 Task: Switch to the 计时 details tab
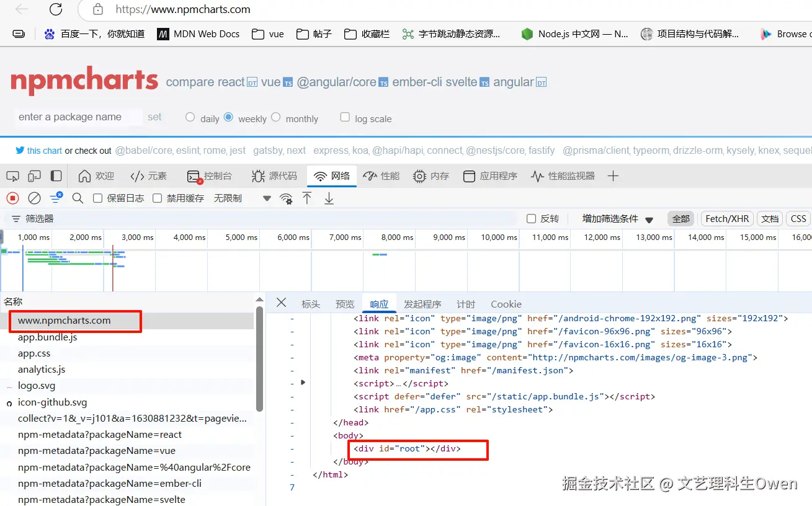(466, 304)
